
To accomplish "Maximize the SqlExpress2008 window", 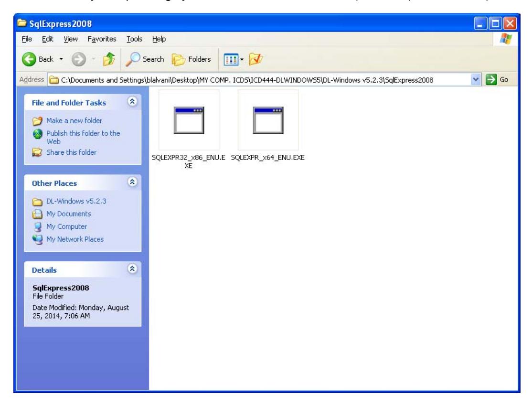I will 495,23.
